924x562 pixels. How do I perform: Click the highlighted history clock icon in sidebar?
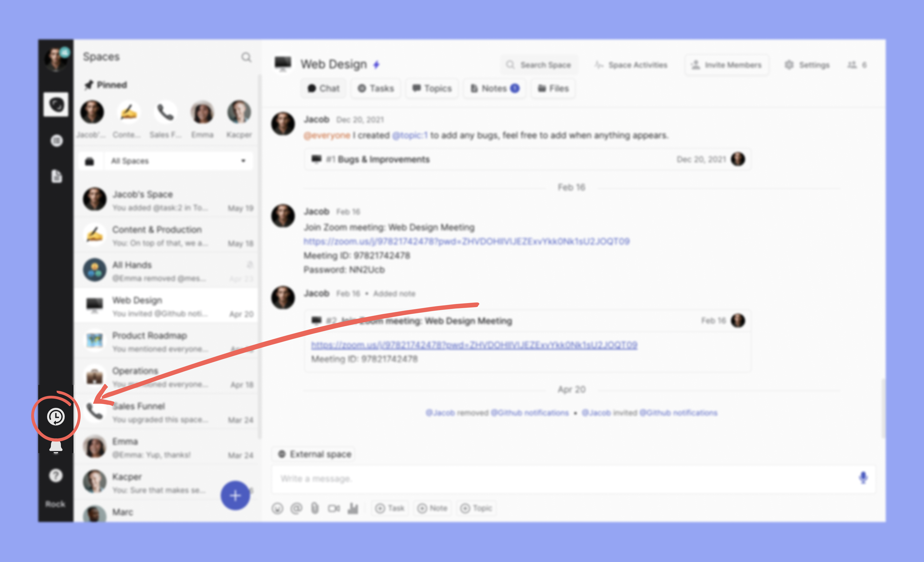(56, 417)
